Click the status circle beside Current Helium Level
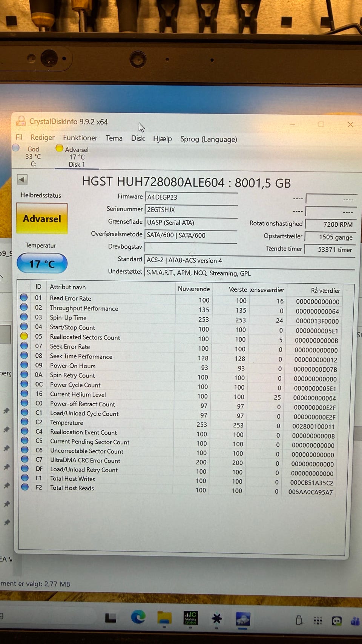The width and height of the screenshot is (362, 644). click(x=25, y=393)
